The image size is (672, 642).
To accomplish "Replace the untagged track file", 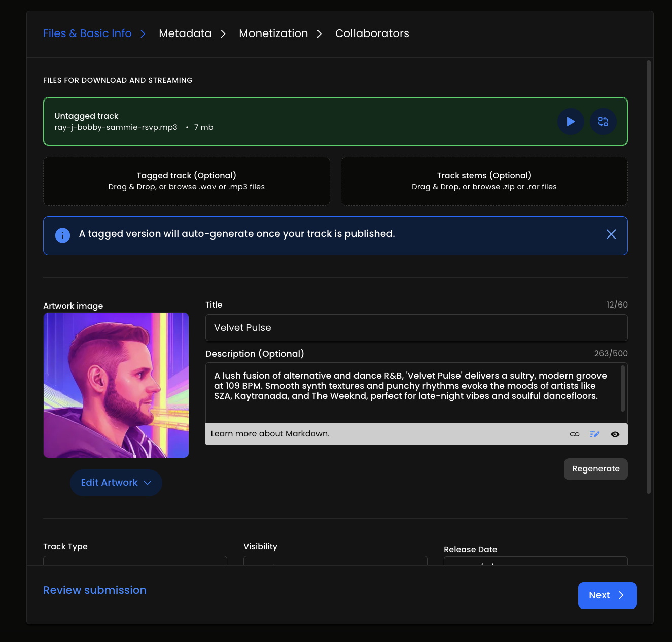I will (x=603, y=122).
